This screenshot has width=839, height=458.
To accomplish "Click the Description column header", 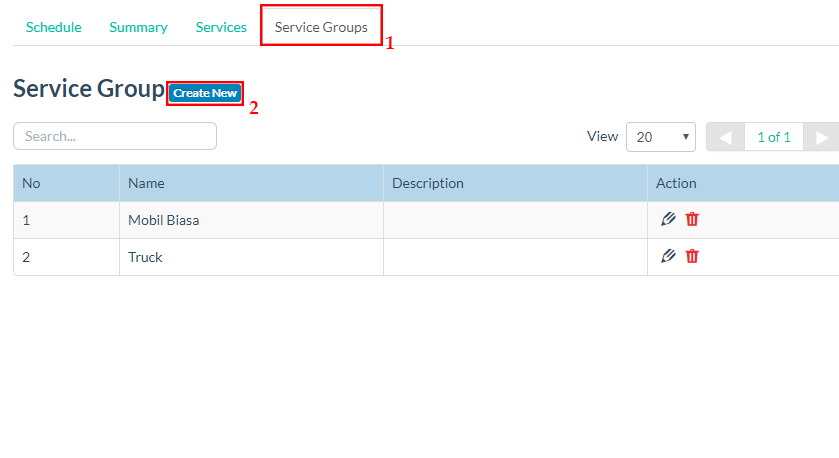I will pyautogui.click(x=428, y=183).
